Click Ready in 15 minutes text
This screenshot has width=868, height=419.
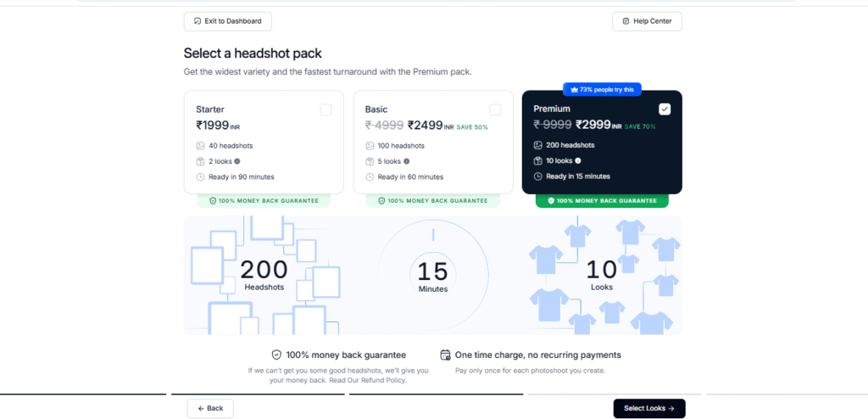pos(578,176)
